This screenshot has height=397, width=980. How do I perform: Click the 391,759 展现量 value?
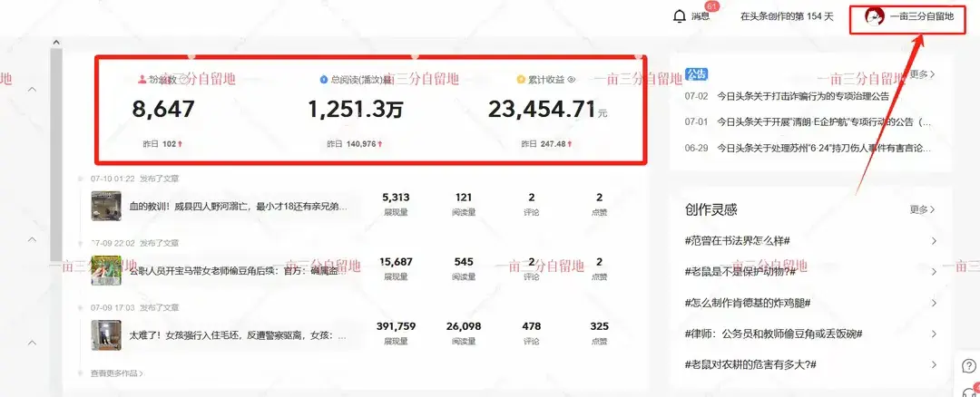396,326
